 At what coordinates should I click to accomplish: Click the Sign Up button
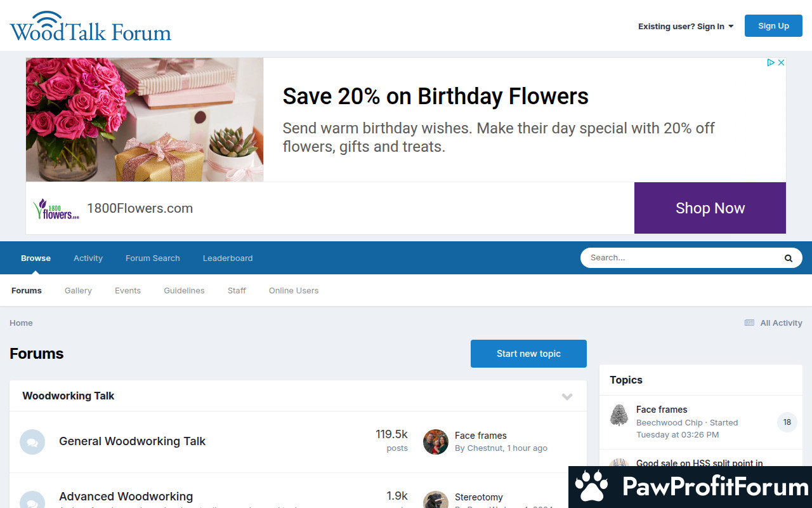[773, 26]
